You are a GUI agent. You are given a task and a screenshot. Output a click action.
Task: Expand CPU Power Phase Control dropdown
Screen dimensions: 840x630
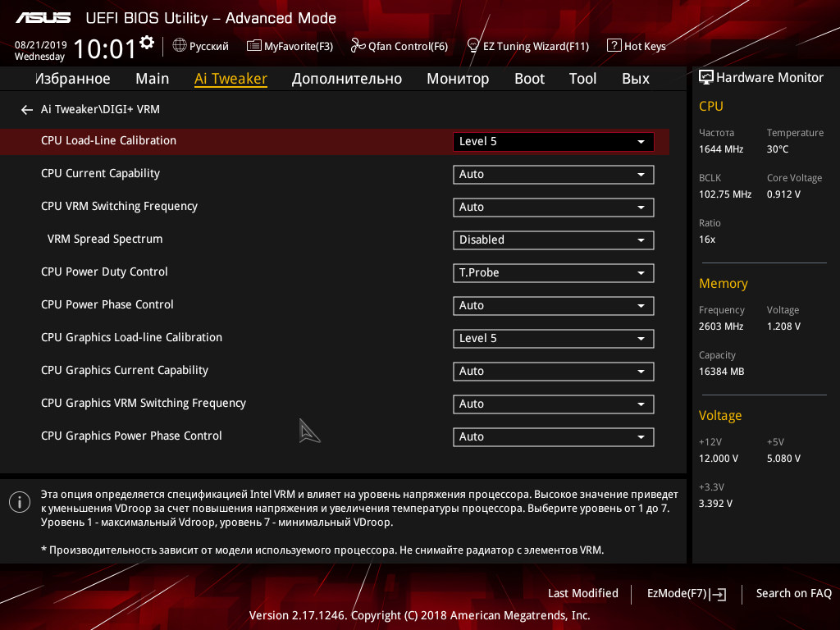(x=554, y=306)
